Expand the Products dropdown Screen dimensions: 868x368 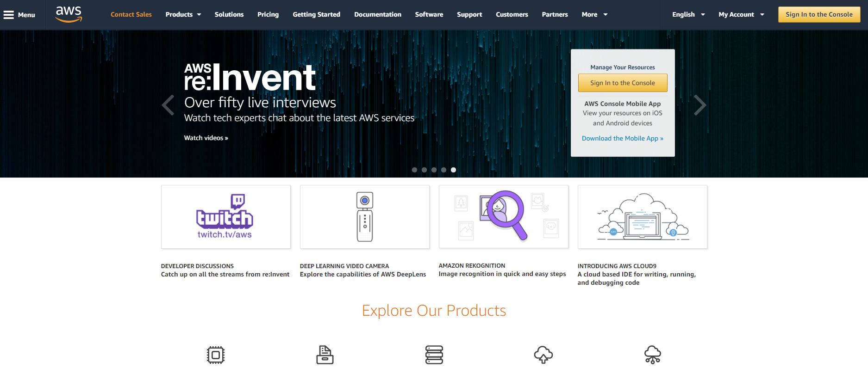(x=183, y=14)
